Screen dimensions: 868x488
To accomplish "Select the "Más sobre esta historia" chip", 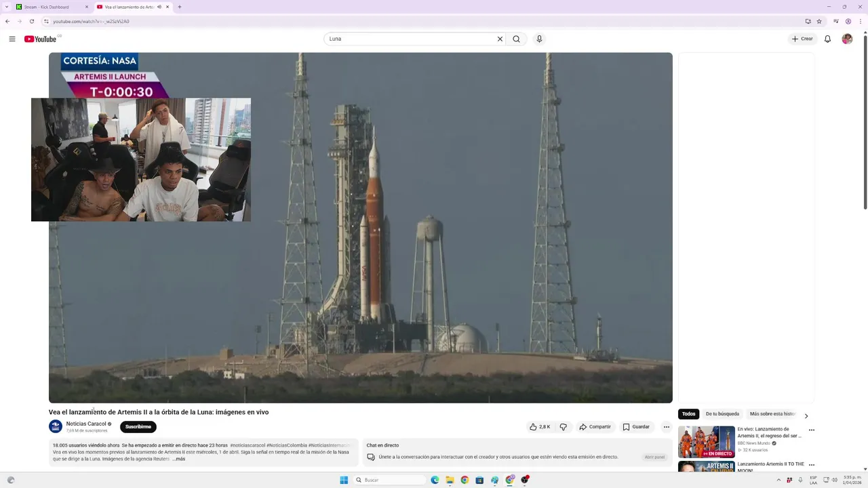I will [x=773, y=414].
